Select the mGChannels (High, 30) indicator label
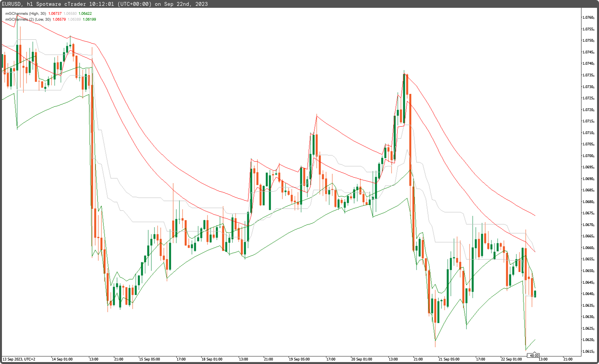This screenshot has width=599, height=364. 27,13
